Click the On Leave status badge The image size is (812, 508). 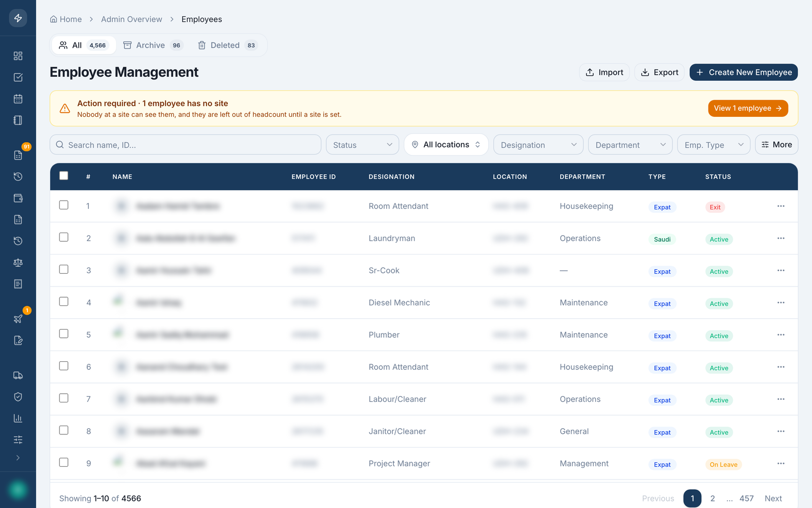723,464
